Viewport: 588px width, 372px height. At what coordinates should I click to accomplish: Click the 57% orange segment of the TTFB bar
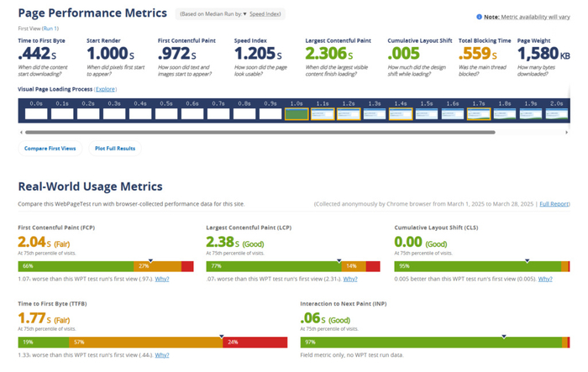(x=146, y=343)
